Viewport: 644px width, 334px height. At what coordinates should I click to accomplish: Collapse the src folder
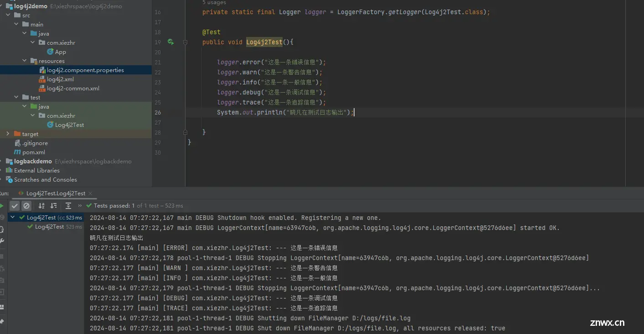[8, 15]
